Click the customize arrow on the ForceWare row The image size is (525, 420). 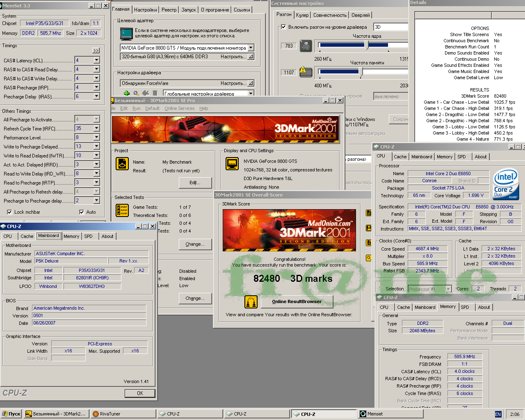pos(251,83)
